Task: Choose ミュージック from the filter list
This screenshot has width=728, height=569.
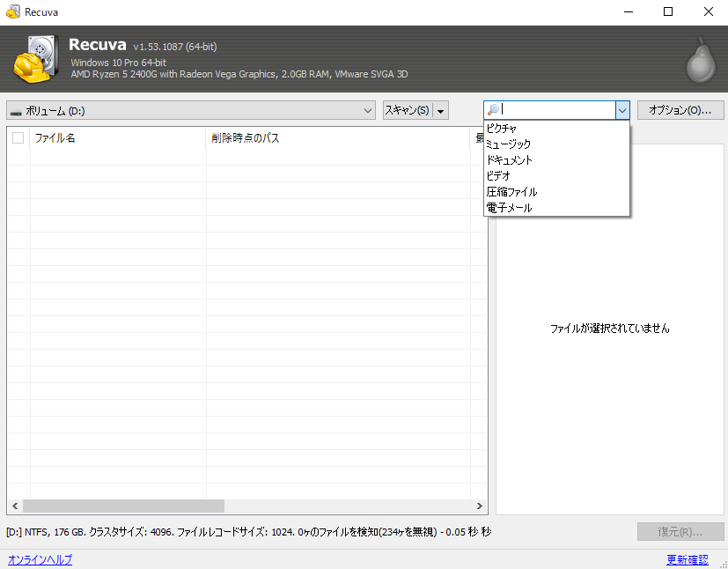Action: (556, 144)
